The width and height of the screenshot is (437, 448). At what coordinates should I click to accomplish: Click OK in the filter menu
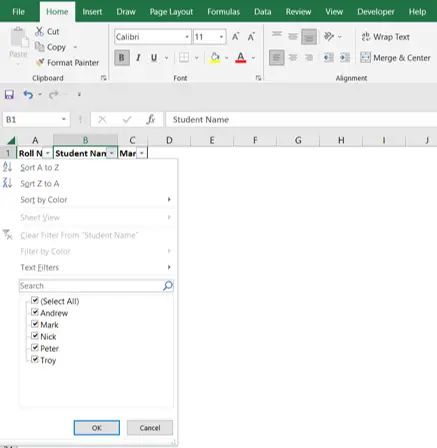pos(97,428)
